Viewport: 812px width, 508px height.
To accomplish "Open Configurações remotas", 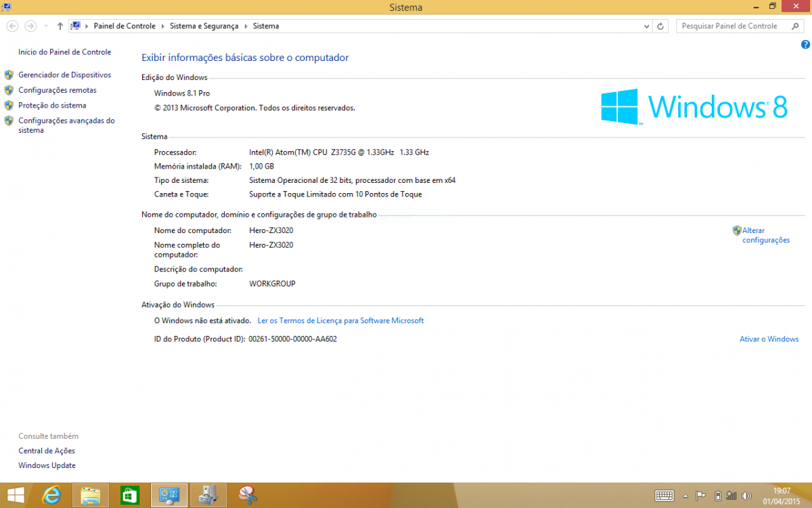I will pos(58,90).
